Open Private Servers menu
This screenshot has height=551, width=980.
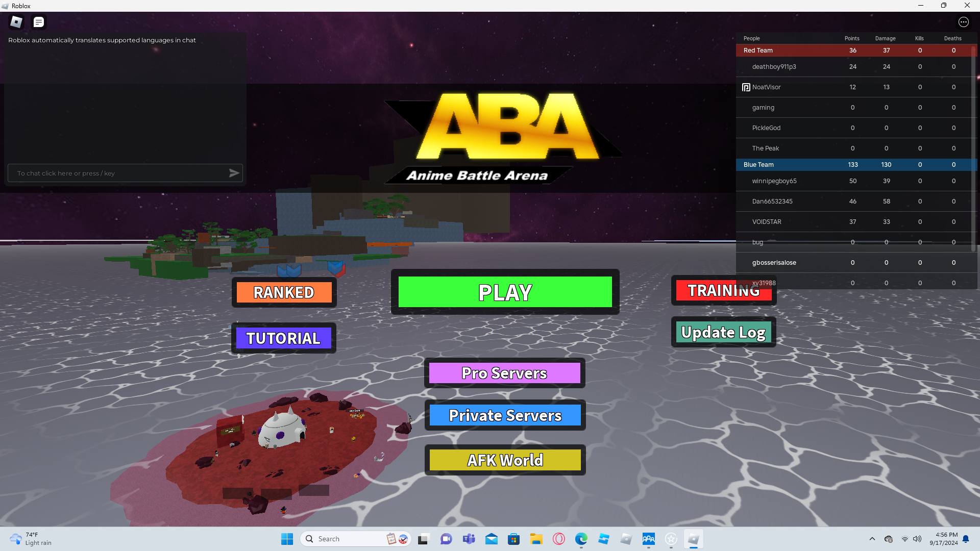pos(505,415)
